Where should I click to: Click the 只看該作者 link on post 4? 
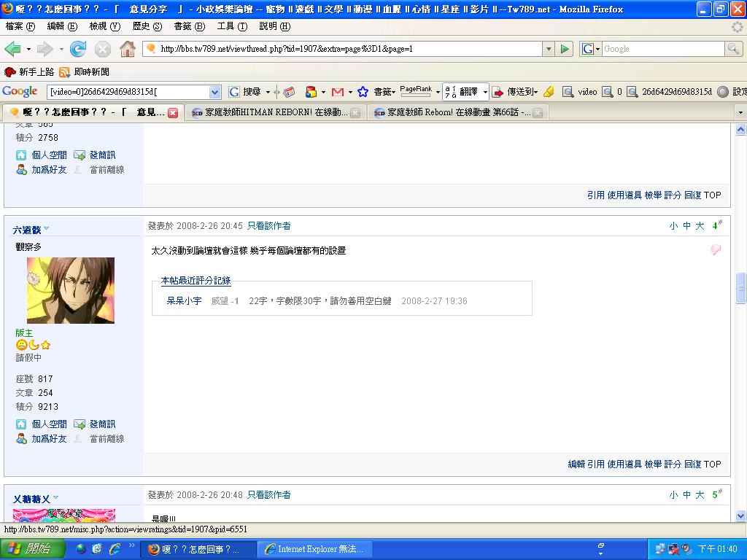pos(268,226)
